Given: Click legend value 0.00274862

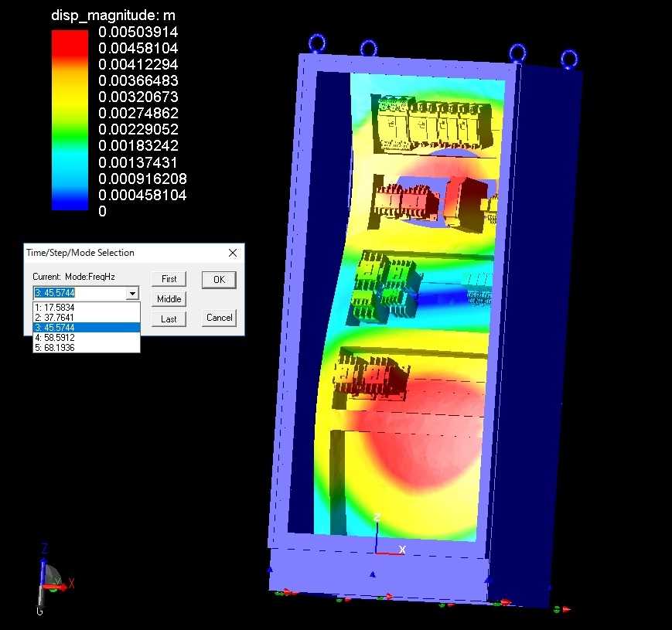Looking at the screenshot, I should (x=138, y=114).
